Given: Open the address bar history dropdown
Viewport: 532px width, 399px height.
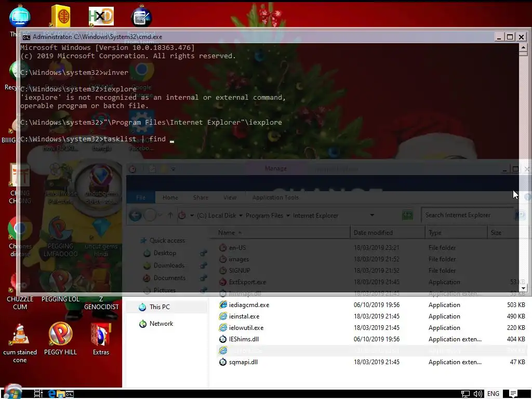Looking at the screenshot, I should point(372,215).
